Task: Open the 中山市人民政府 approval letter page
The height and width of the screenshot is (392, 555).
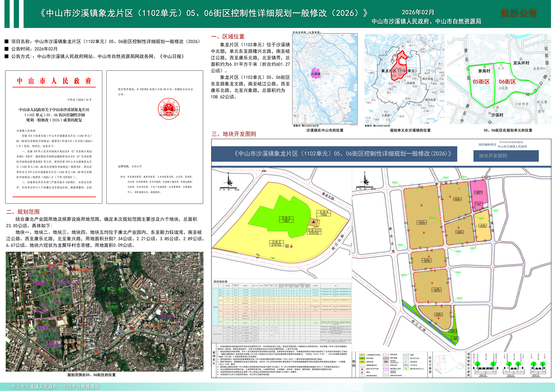Action: [x=54, y=137]
